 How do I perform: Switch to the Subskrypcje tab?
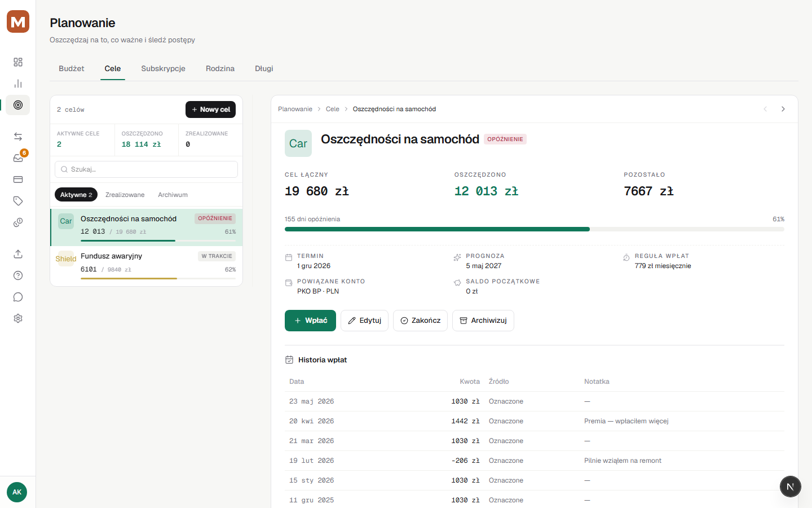point(163,69)
